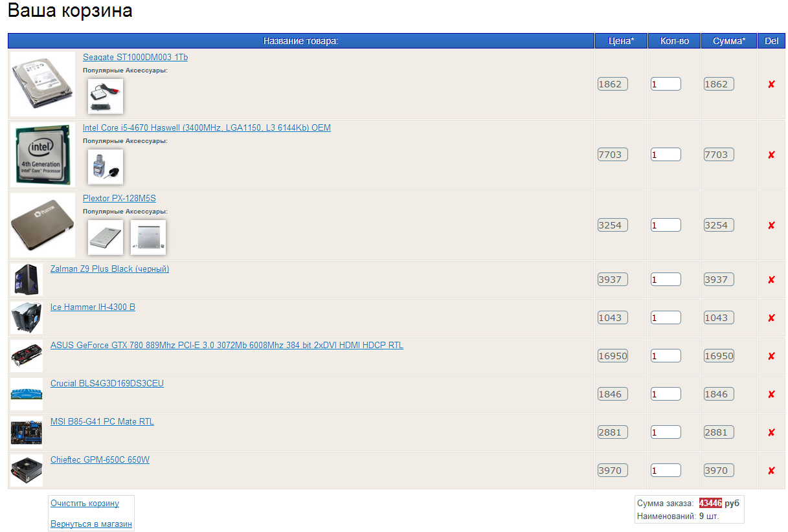Click sum field 1043 for Ice Hammer

(719, 318)
